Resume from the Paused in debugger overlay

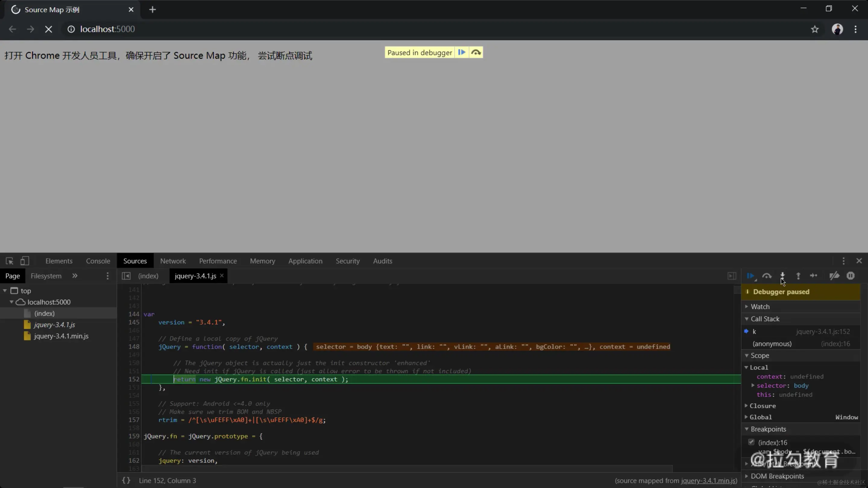pyautogui.click(x=462, y=52)
